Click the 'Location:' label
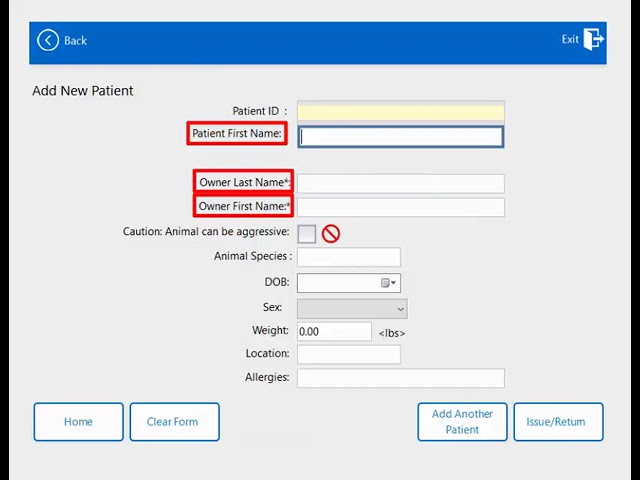Viewport: 640px width, 480px height. (x=267, y=353)
